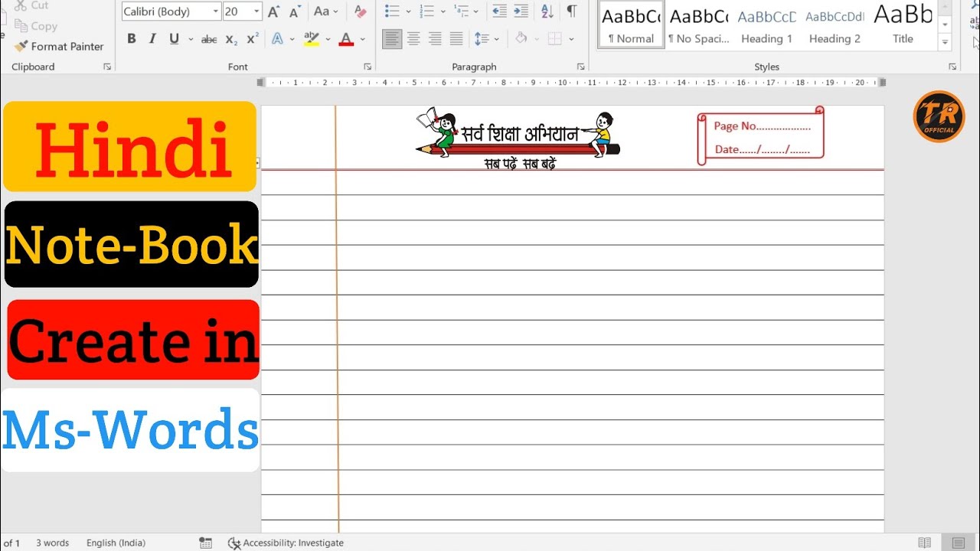This screenshot has height=551, width=980.
Task: Switch to Read Mode view
Action: tap(925, 543)
